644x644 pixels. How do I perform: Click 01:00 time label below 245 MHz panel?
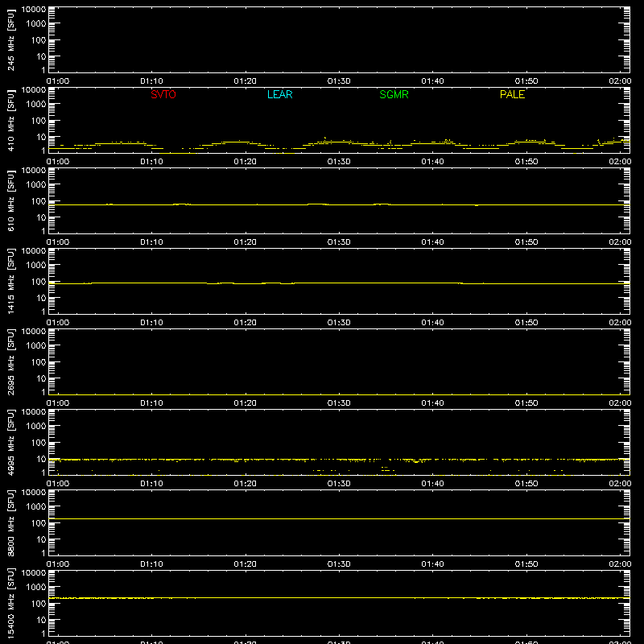coord(58,81)
